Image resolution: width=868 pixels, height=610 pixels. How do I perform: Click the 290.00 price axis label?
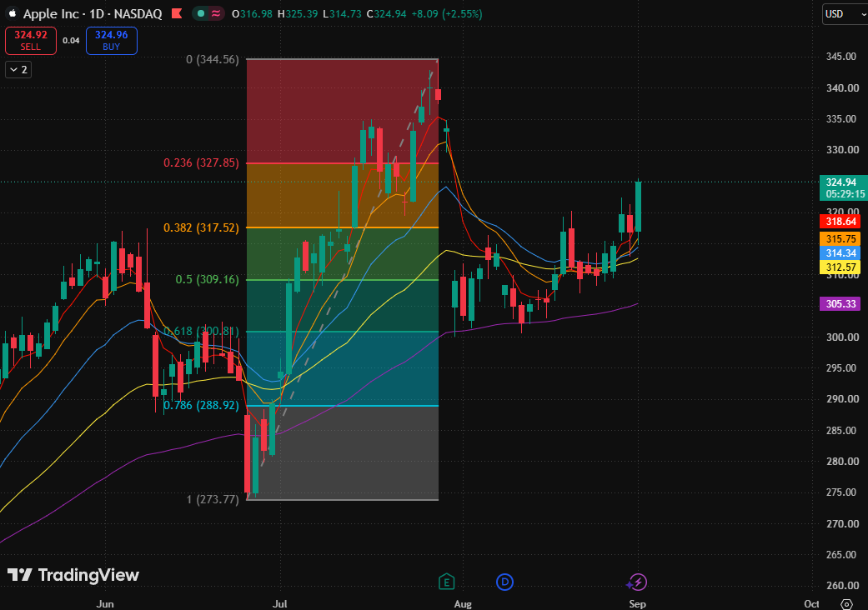coord(842,398)
